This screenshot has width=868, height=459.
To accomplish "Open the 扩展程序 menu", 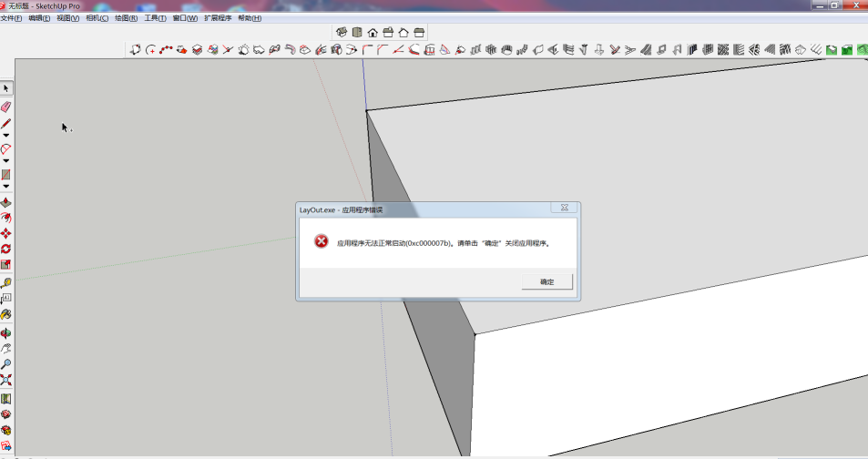I will [x=217, y=18].
